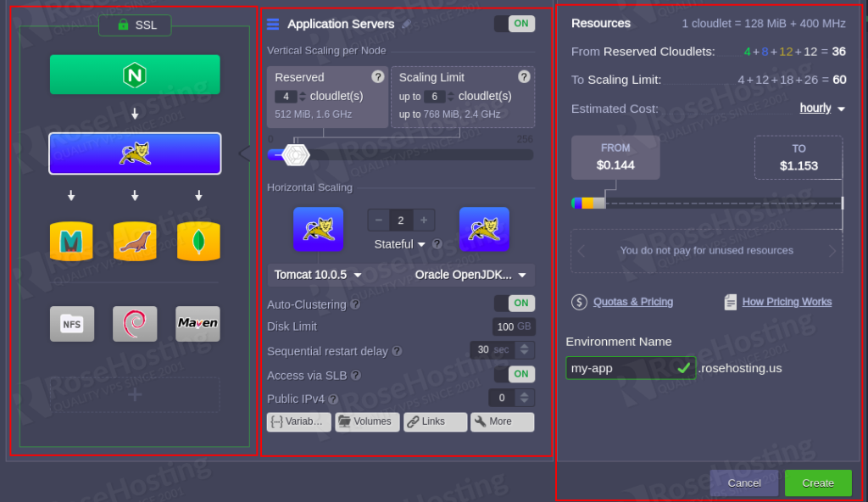868x502 pixels.
Task: Select the NGINX load balancer node
Action: click(135, 75)
